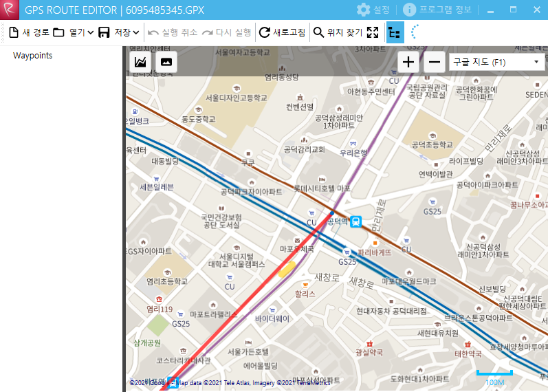
Task: Click 새로고침 refresh button
Action: [x=282, y=32]
